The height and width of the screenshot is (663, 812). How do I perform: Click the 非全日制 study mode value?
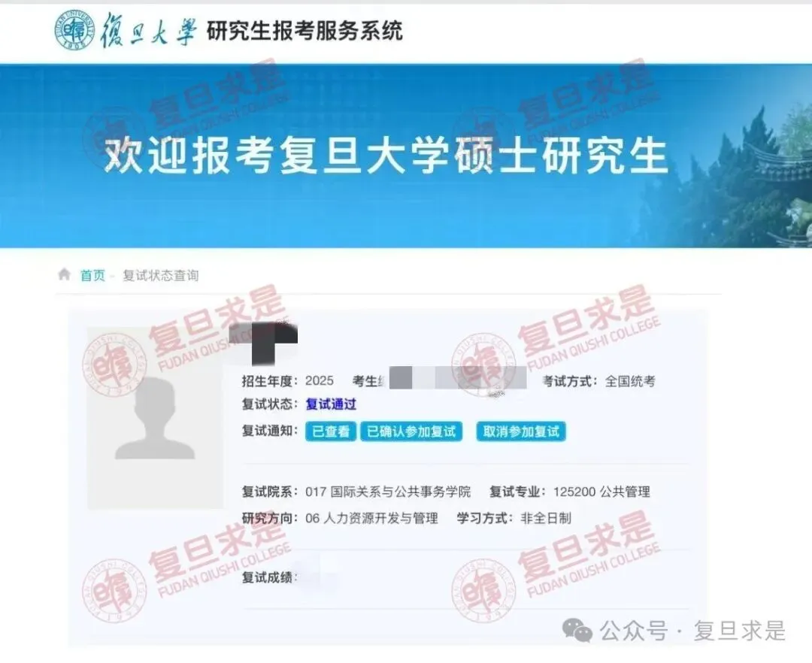[x=546, y=518]
